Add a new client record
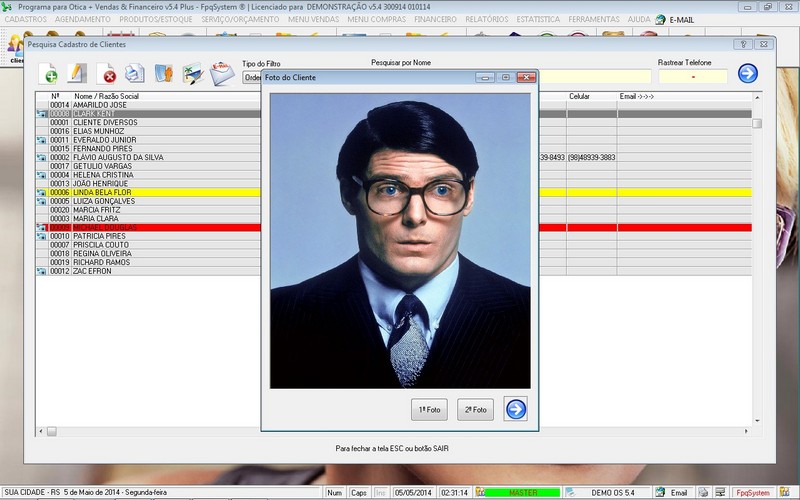 pyautogui.click(x=47, y=73)
